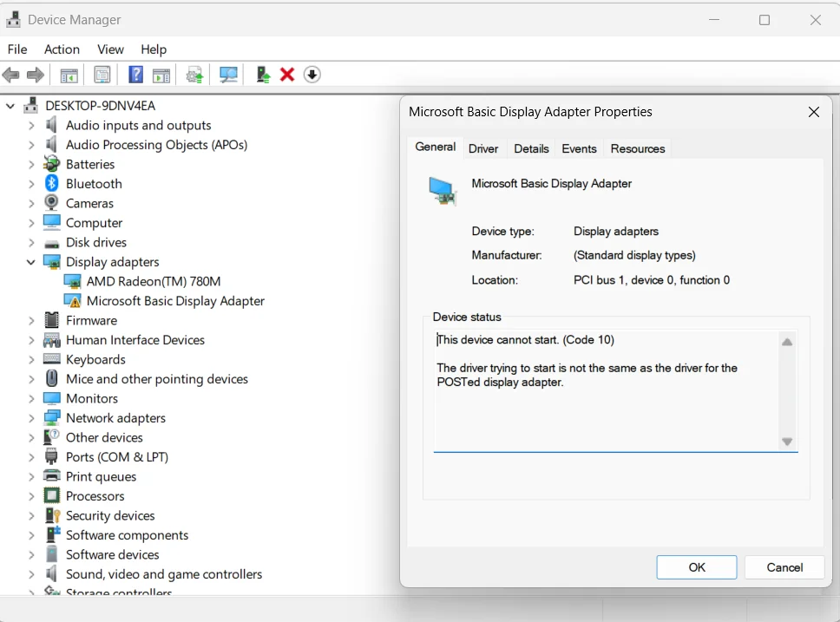This screenshot has height=622, width=840.
Task: Expand the Software components node
Action: (x=31, y=535)
